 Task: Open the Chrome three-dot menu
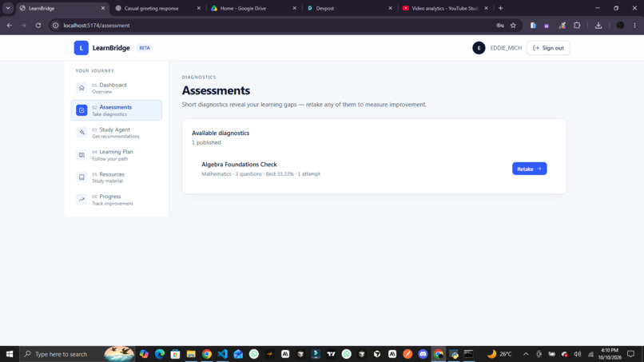(x=634, y=26)
